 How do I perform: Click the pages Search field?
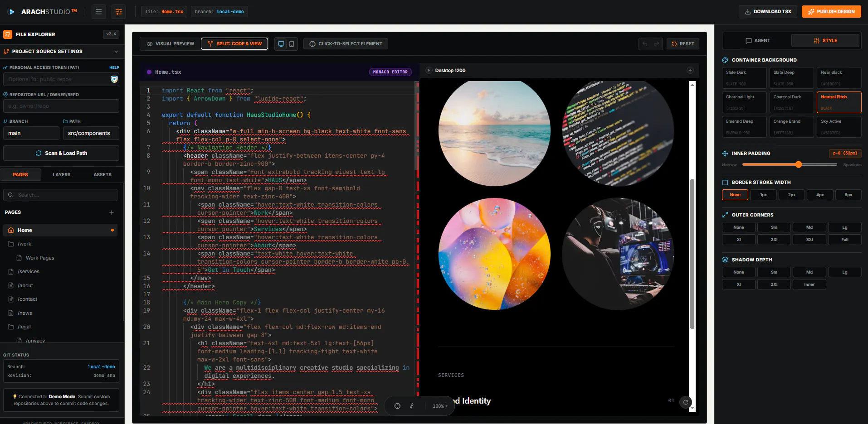pyautogui.click(x=60, y=195)
